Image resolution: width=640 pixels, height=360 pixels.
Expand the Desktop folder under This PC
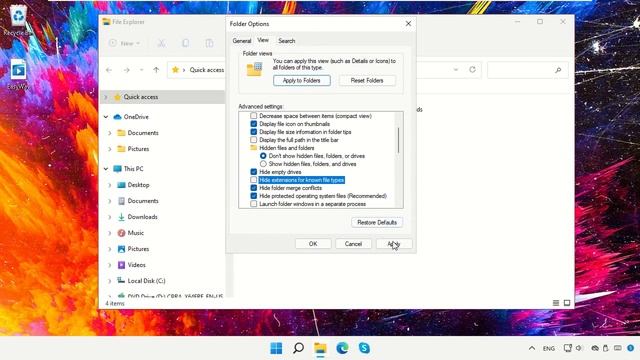110,185
